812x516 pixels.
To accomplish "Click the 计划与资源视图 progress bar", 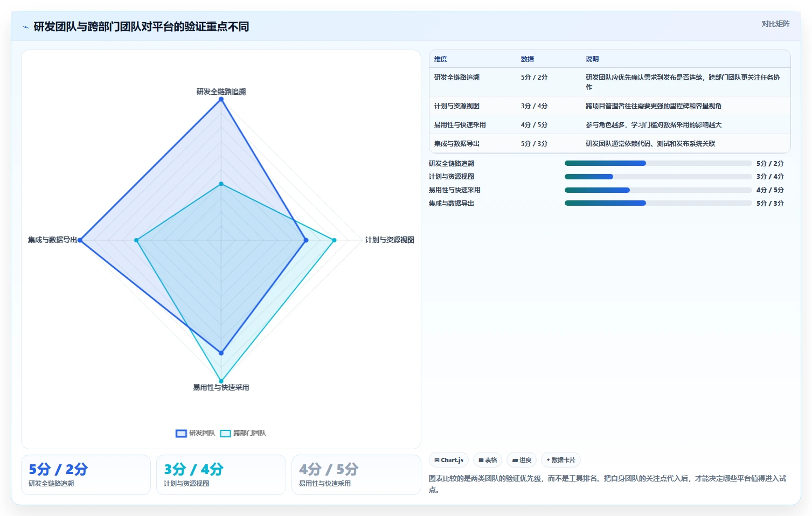I will coord(658,177).
